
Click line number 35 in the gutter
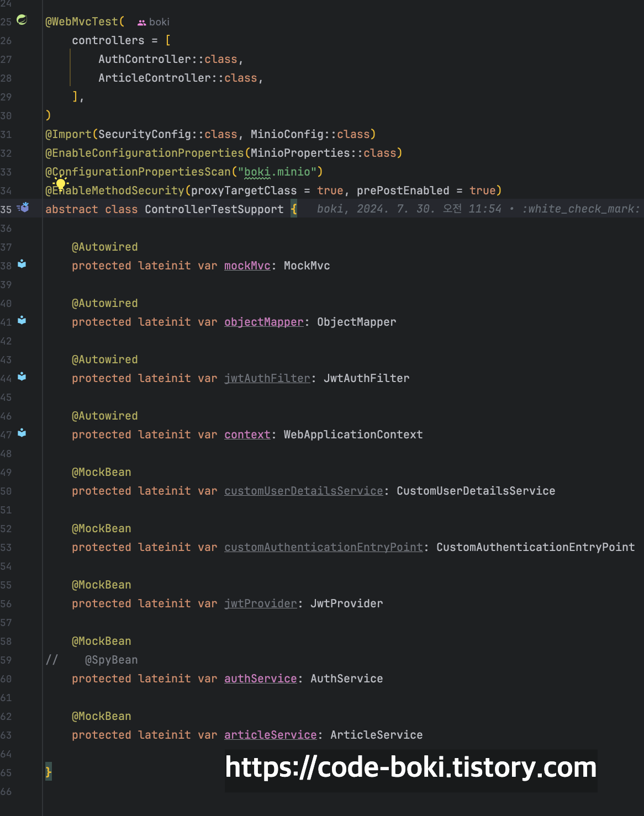[x=6, y=209]
